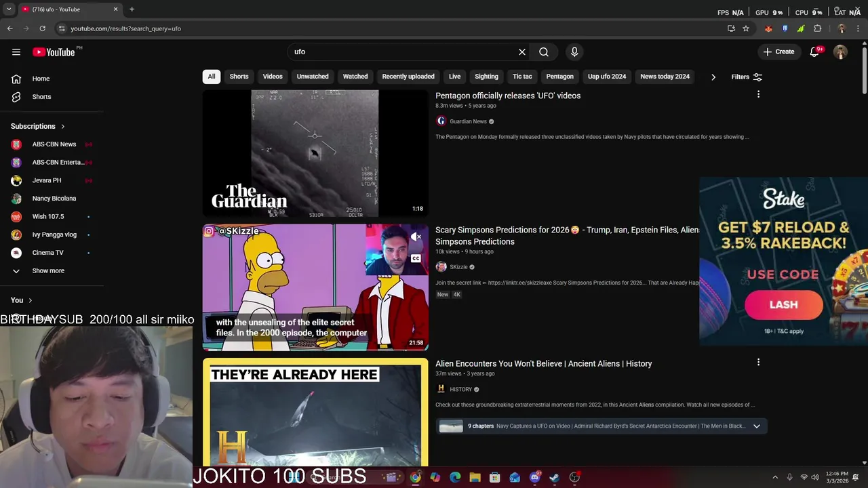
Task: Click the HISTORY channel avatar
Action: 441,389
